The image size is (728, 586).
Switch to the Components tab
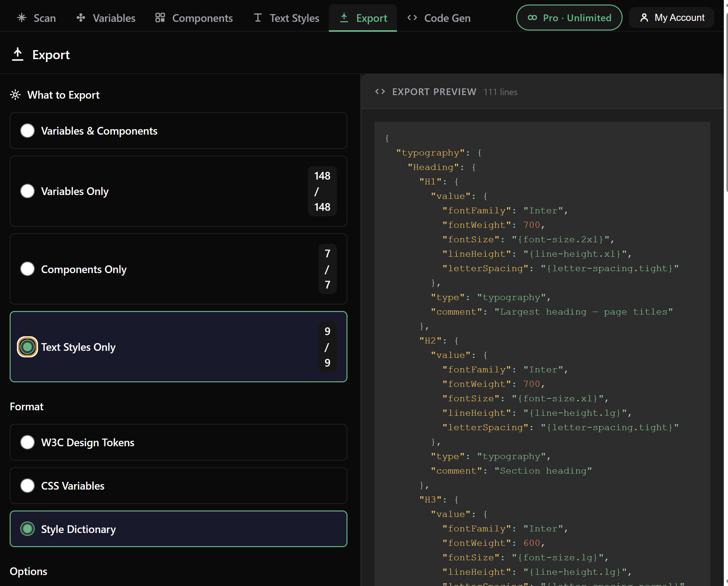[194, 18]
